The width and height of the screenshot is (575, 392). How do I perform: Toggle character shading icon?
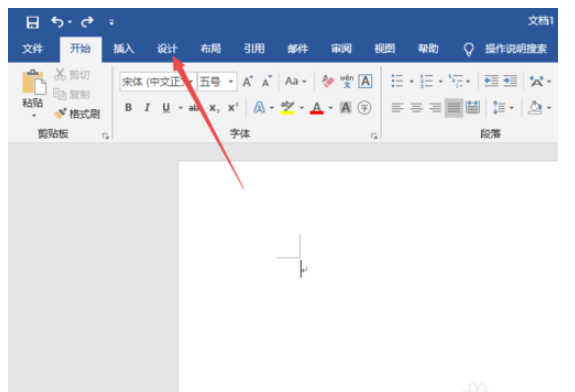345,107
